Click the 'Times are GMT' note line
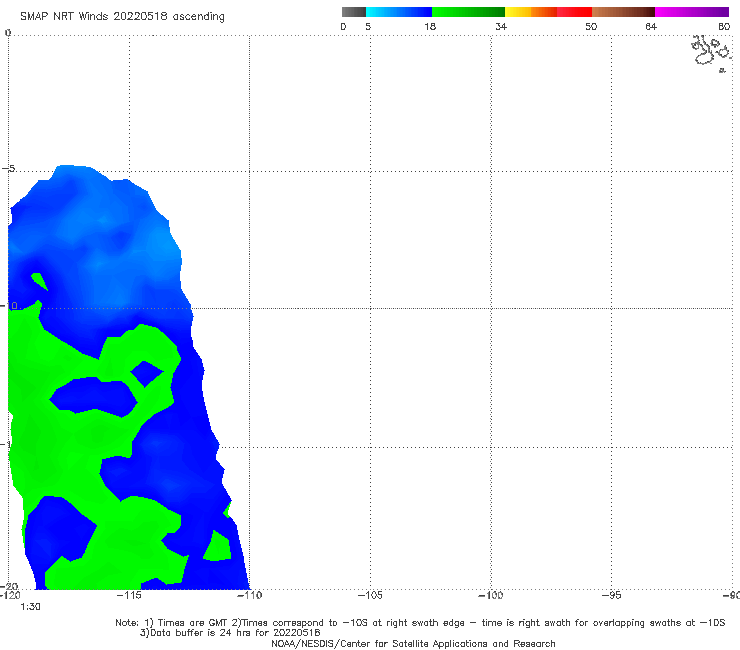The width and height of the screenshot is (740, 650). click(x=420, y=623)
